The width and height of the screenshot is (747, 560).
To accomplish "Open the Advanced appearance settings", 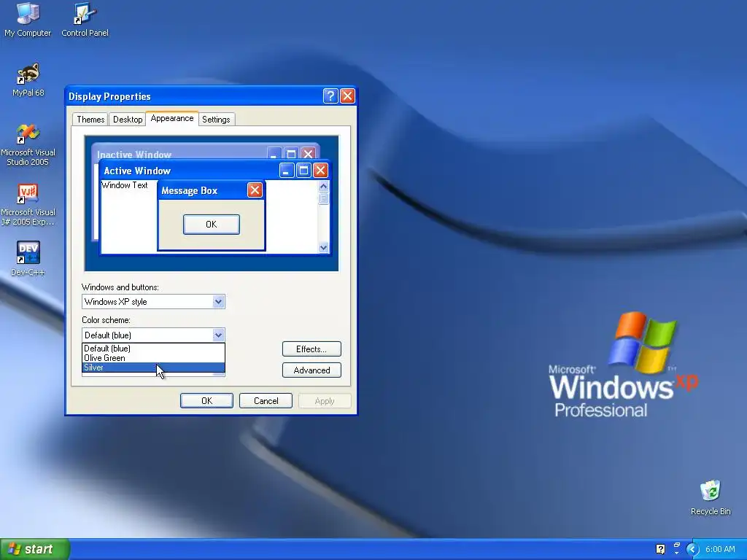I will tap(311, 370).
